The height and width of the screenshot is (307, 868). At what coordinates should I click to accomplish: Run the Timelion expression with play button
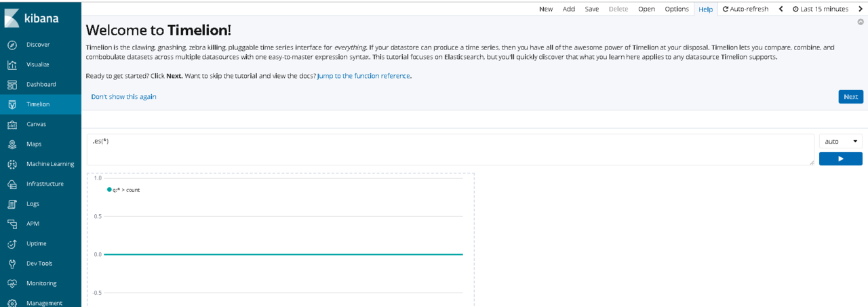[x=841, y=159]
